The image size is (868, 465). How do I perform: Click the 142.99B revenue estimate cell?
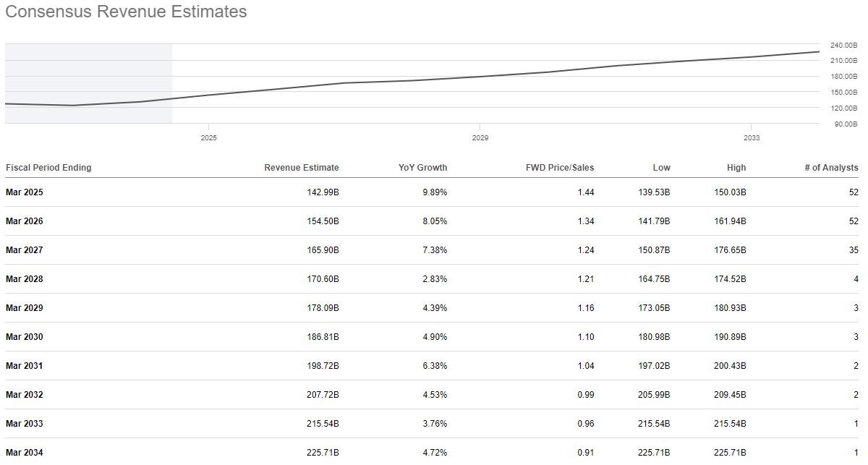323,192
